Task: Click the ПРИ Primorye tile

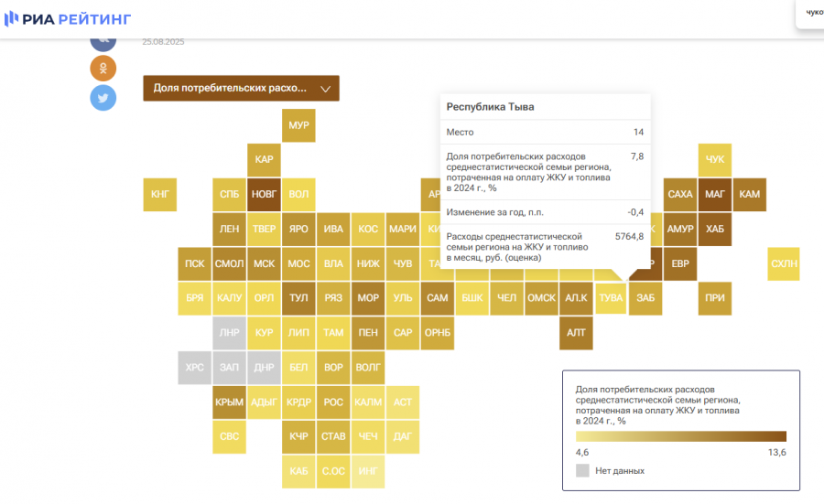Action: tap(715, 298)
